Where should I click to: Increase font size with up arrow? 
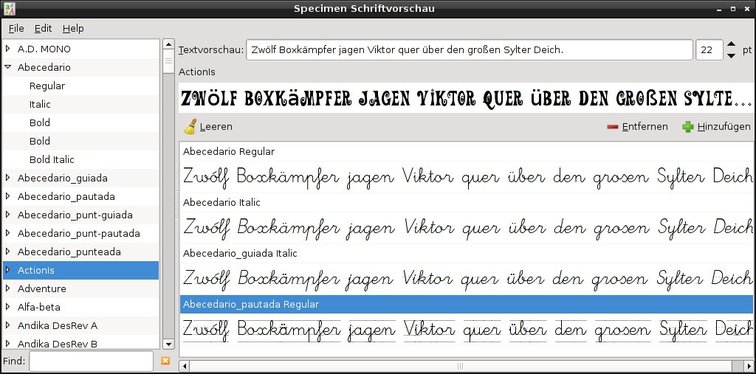(731, 44)
